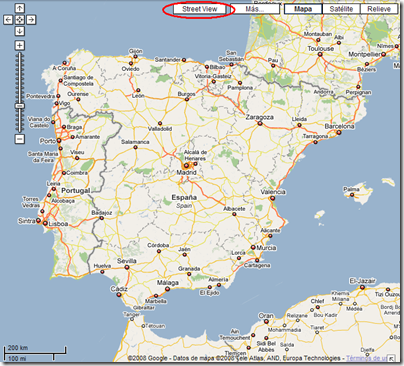Click the Porto city marker
The width and height of the screenshot is (404, 366).
point(59,141)
